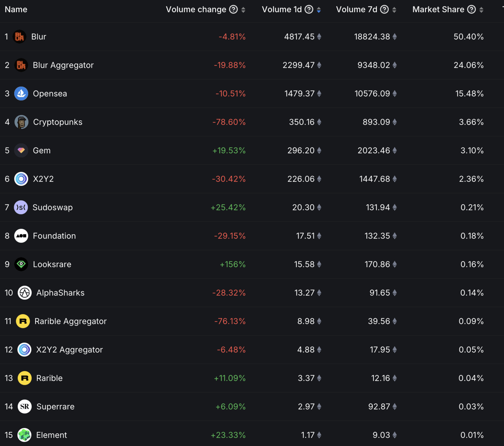Click the Looksrare green eye icon
This screenshot has height=446, width=504.
click(x=21, y=264)
